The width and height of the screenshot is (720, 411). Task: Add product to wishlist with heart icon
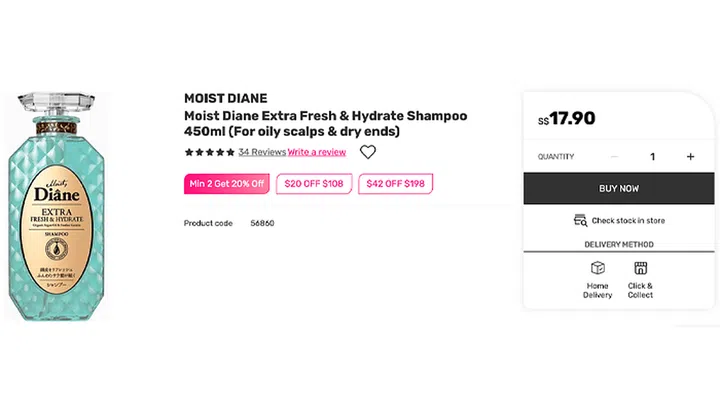pos(368,152)
